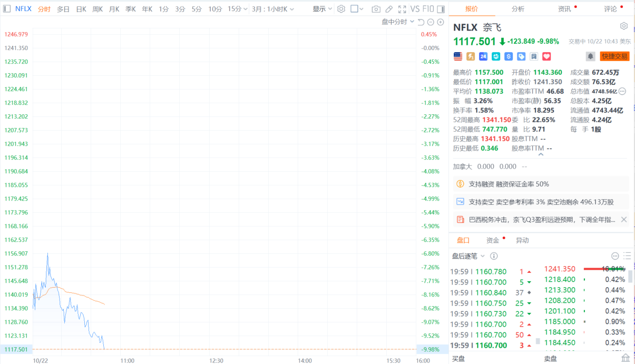The width and height of the screenshot is (635, 364).
Task: Open the 评论 comments tab
Action: pos(611,9)
